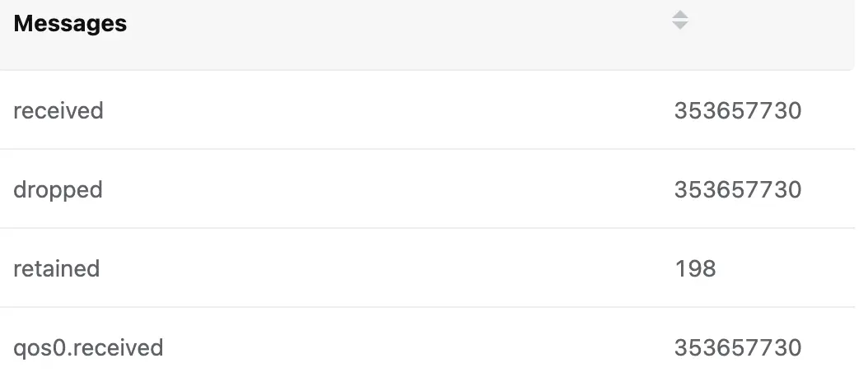Select the retained metric label
The height and width of the screenshot is (377, 868).
56,268
